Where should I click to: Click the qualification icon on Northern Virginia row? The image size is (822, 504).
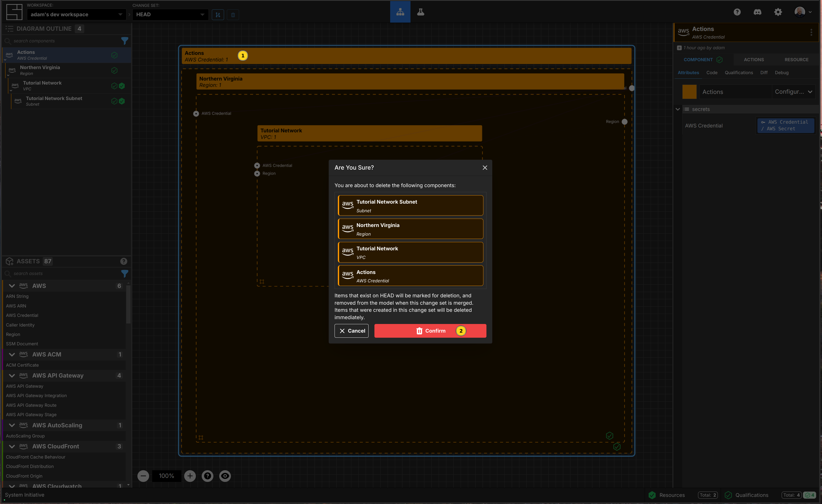[x=114, y=70]
